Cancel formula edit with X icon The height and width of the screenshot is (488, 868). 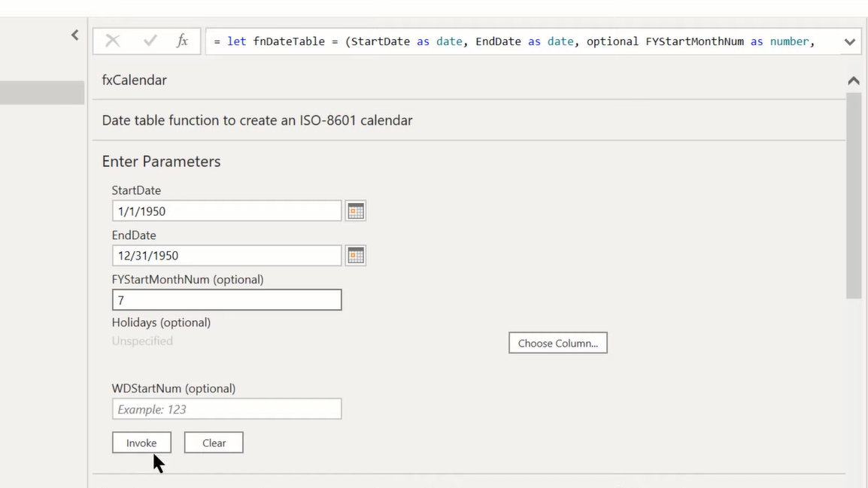coord(112,41)
